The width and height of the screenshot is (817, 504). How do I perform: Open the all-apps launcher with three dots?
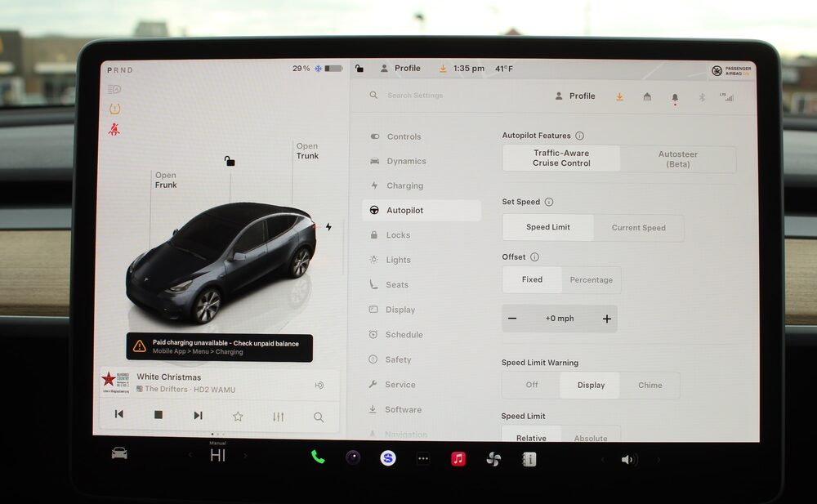pos(423,458)
